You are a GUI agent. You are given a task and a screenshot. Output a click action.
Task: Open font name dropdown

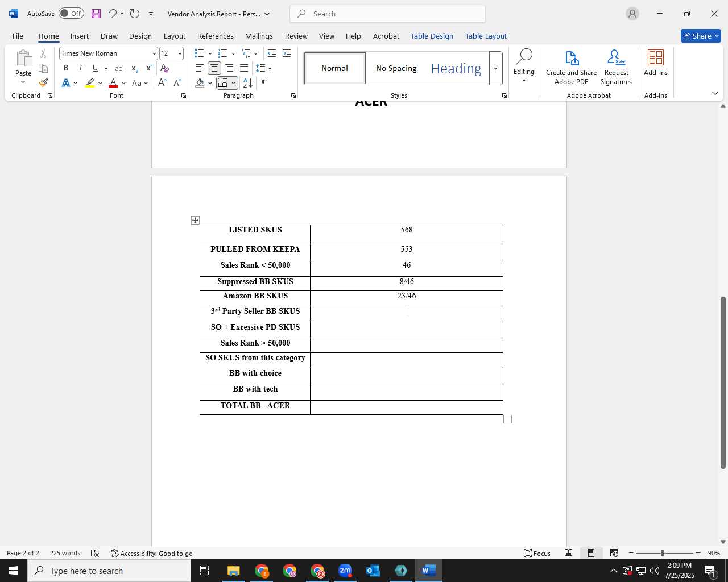[x=154, y=53]
